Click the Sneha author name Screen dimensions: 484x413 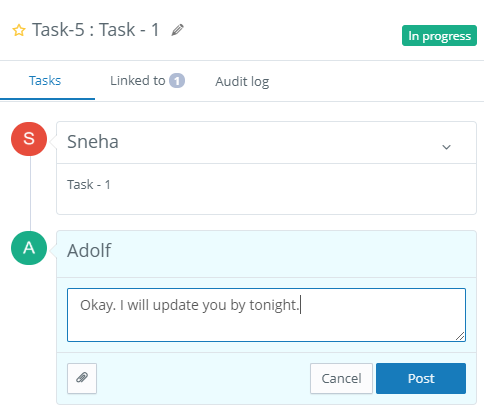[93, 142]
